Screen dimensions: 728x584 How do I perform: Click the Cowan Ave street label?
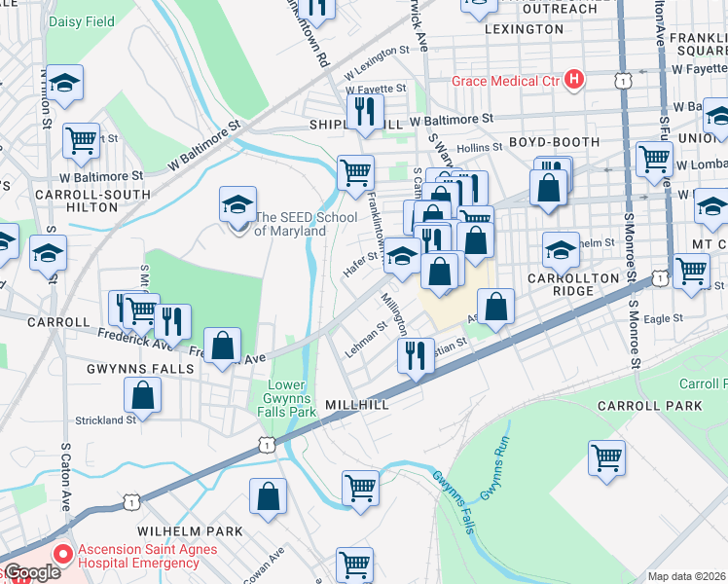(263, 566)
